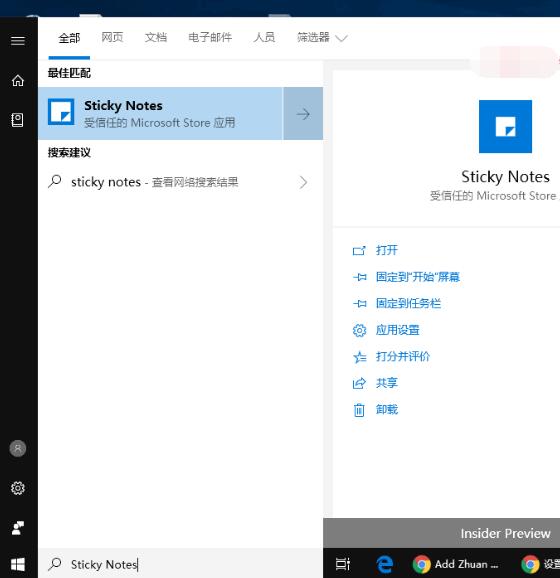Expand the sticky notes web suggestion chevron
This screenshot has width=560, height=578.
[303, 182]
